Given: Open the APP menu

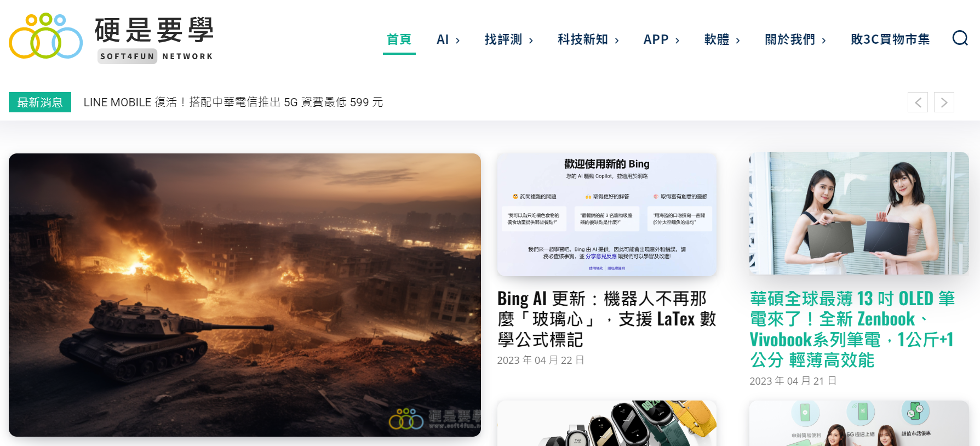Looking at the screenshot, I should [x=656, y=39].
